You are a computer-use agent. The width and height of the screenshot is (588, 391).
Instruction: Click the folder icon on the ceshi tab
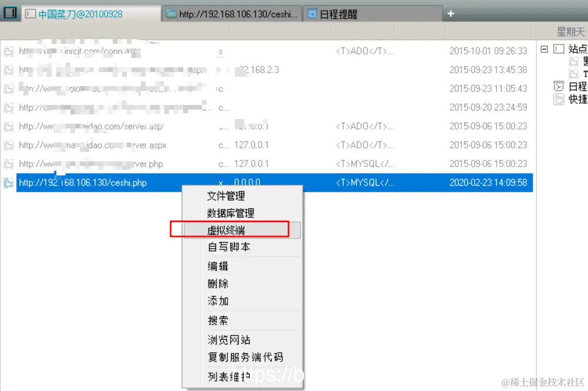click(x=171, y=14)
